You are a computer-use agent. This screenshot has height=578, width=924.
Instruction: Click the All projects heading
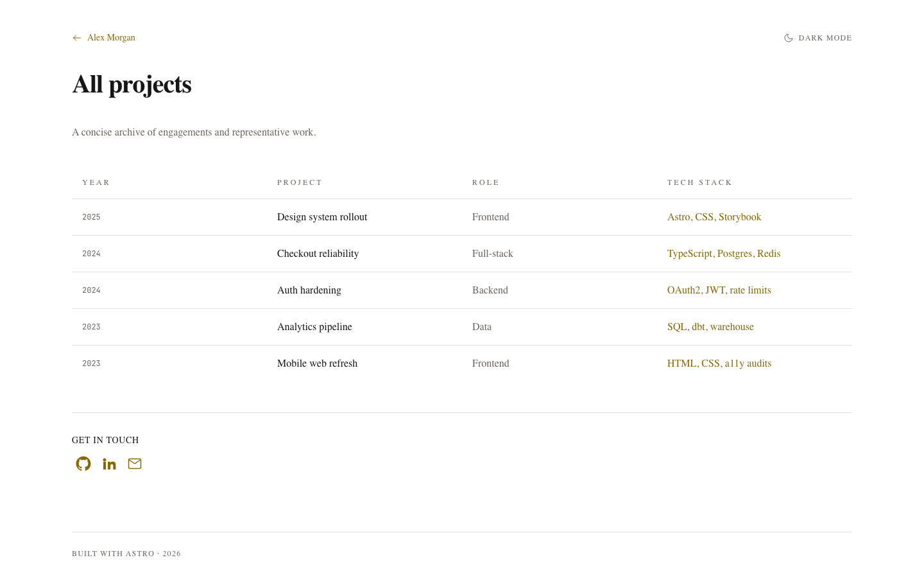(x=132, y=85)
